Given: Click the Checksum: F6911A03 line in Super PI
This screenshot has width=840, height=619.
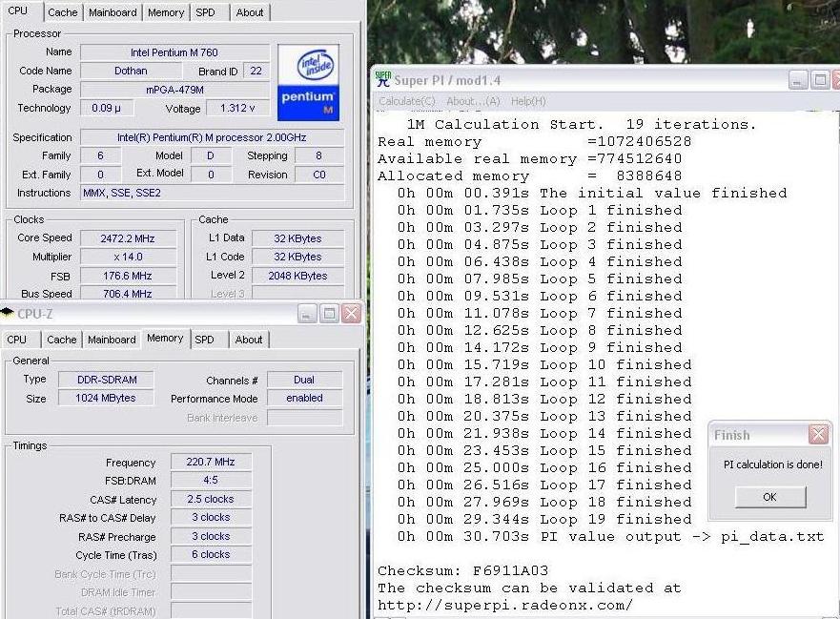Looking at the screenshot, I should (x=462, y=570).
